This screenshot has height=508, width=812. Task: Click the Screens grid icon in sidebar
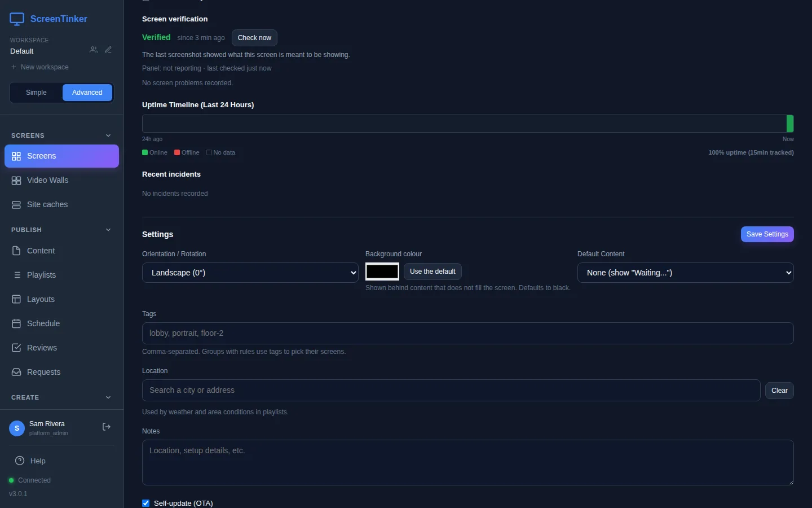tap(16, 156)
